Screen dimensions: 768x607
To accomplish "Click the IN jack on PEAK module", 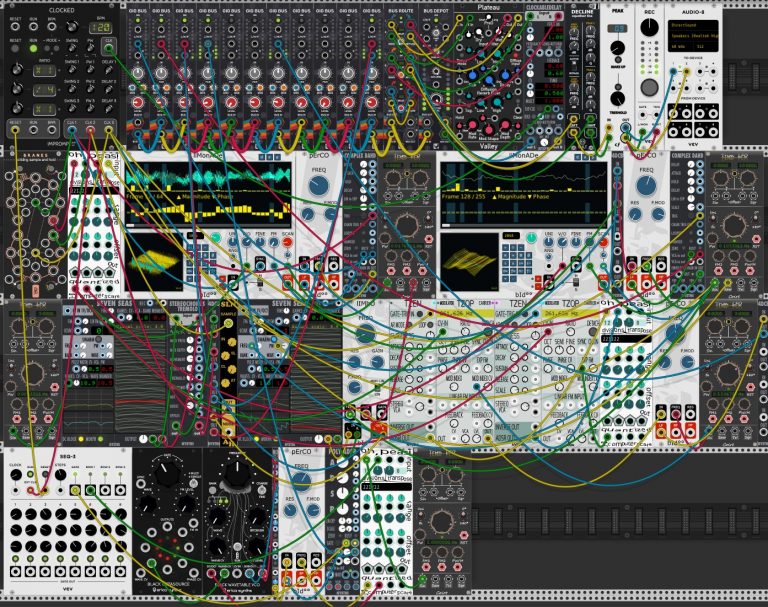I will (x=609, y=128).
